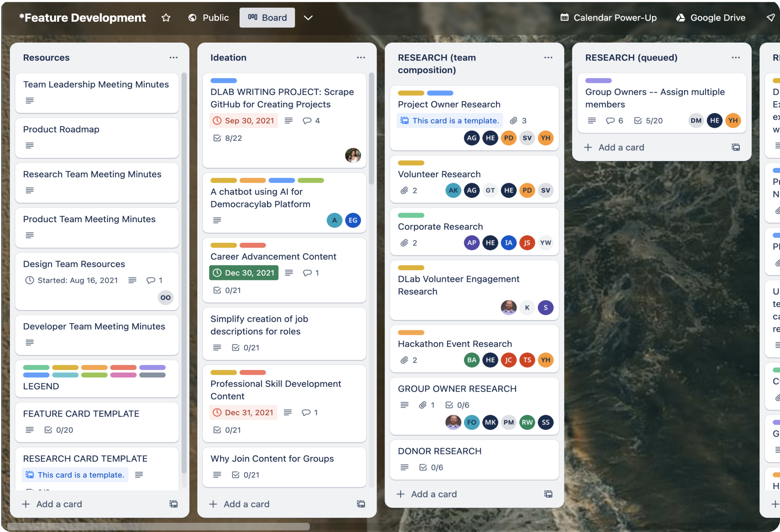Open Ideation list actions menu
The height and width of the screenshot is (532, 780).
tap(361, 57)
